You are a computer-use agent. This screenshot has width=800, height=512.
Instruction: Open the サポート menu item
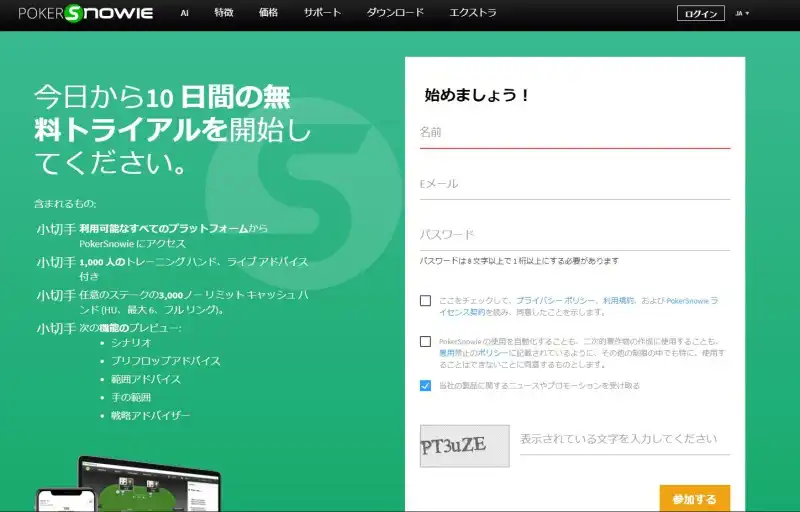click(x=322, y=13)
